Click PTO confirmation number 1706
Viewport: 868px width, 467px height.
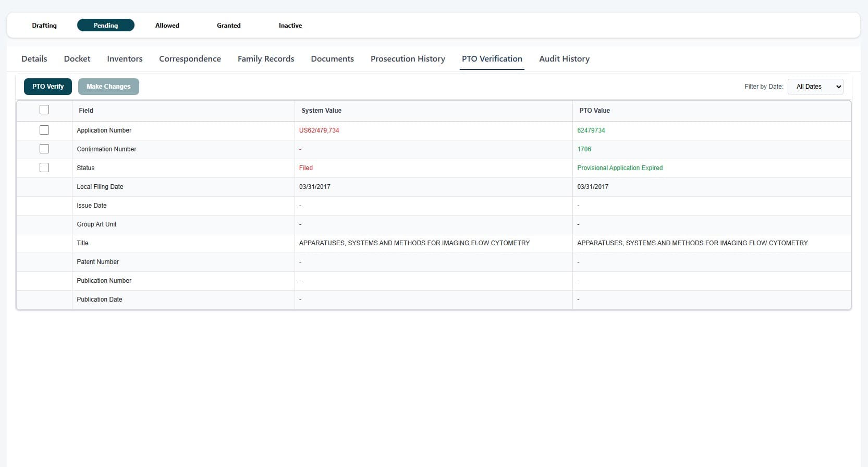584,149
